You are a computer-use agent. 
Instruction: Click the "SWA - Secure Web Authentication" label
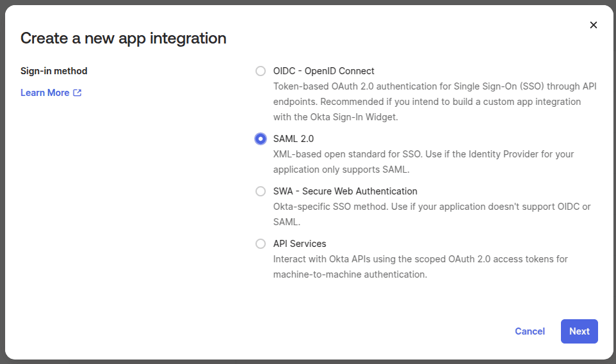[345, 191]
